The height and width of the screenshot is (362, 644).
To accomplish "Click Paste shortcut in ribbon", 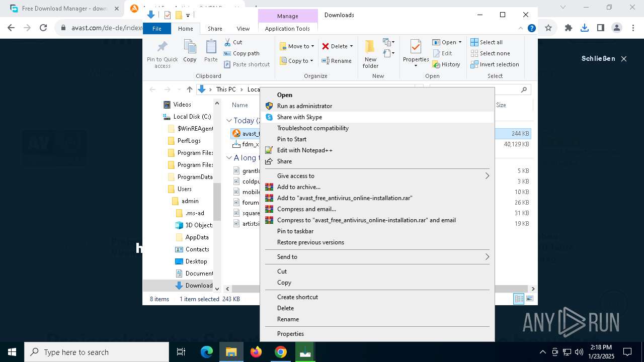I will pos(247,64).
